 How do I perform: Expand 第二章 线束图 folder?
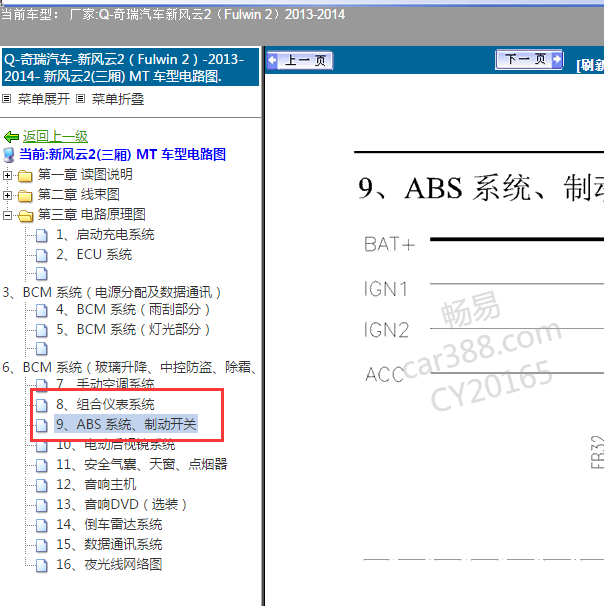point(7,196)
